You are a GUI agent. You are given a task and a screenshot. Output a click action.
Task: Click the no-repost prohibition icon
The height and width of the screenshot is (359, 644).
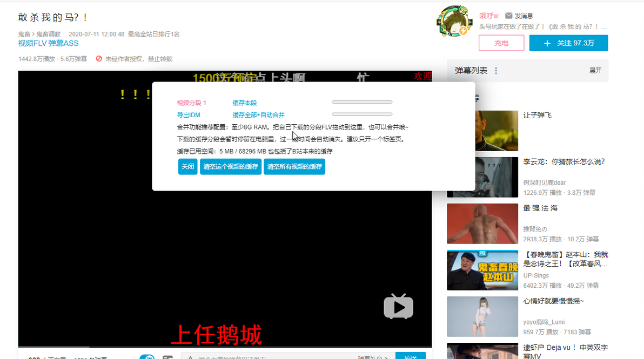point(99,59)
